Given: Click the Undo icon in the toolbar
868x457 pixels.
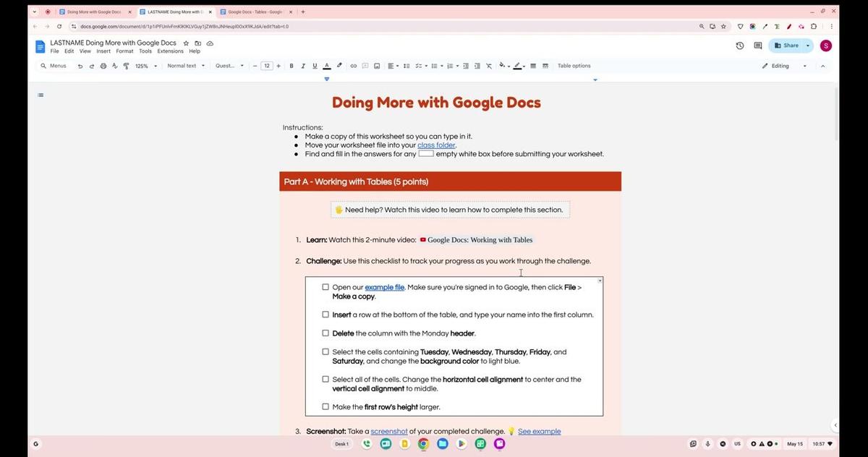Looking at the screenshot, I should (x=80, y=66).
